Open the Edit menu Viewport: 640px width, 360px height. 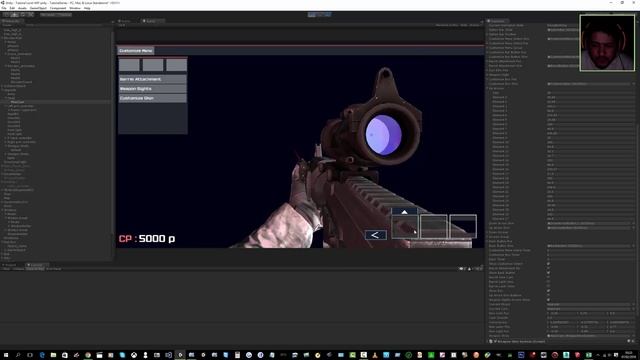click(12, 8)
